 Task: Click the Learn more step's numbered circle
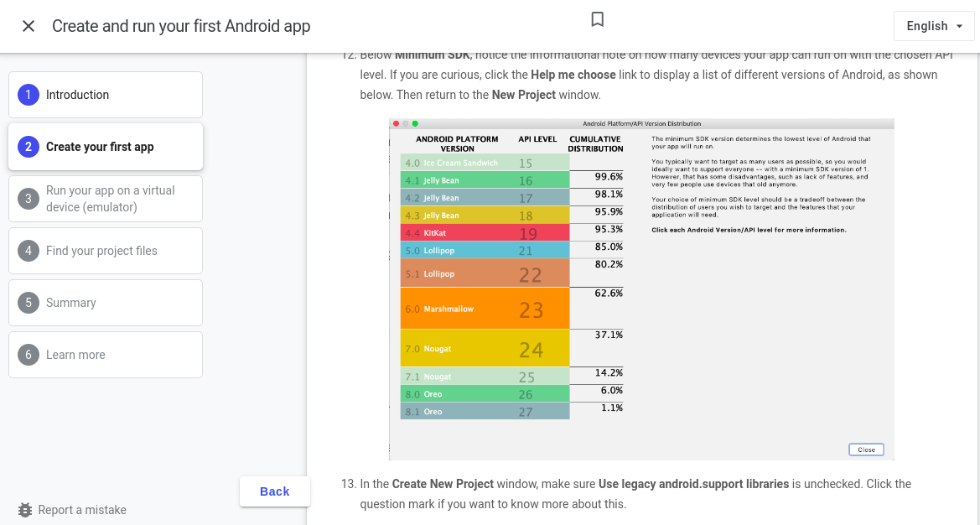pyautogui.click(x=28, y=355)
